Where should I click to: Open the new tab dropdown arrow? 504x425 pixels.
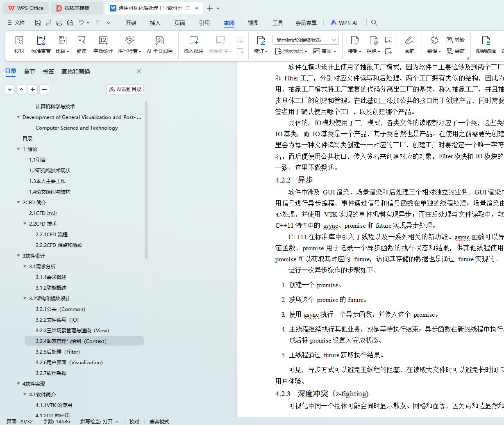coord(218,8)
